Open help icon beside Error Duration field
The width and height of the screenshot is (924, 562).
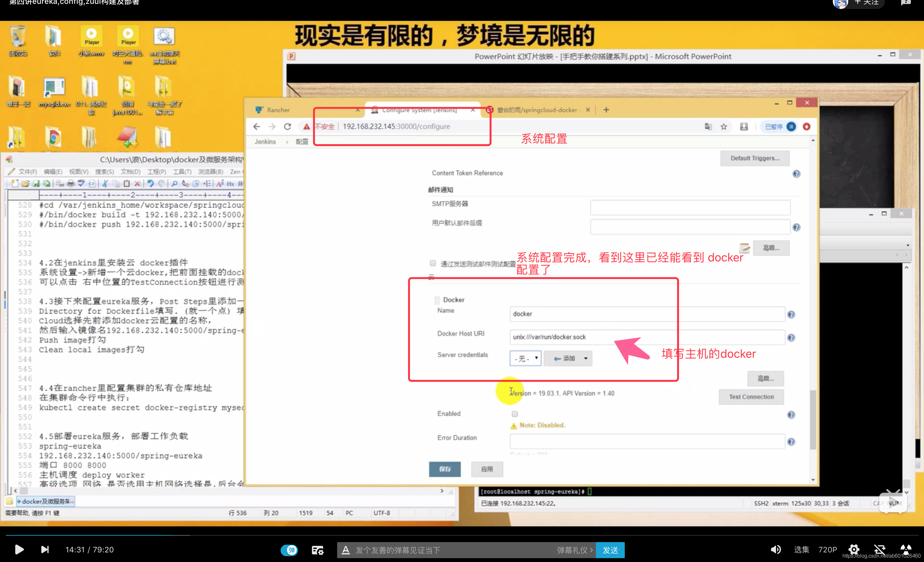(791, 442)
